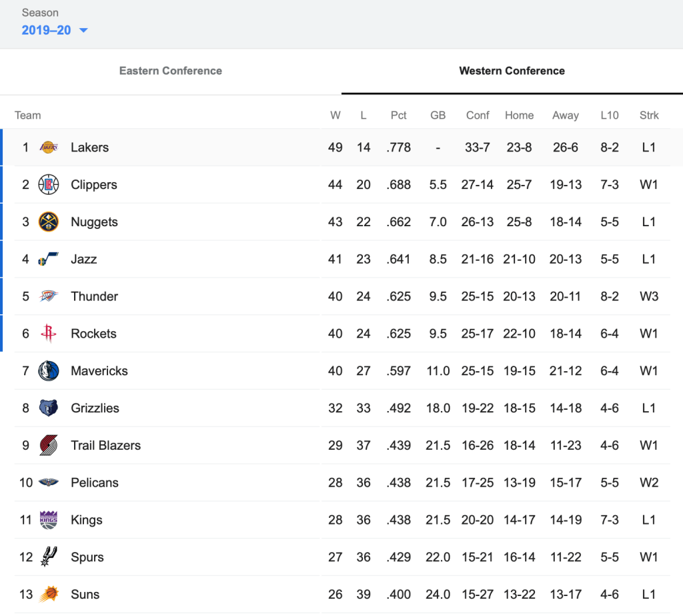The height and width of the screenshot is (616, 683).
Task: Select the Nuggets logo icon
Action: point(49,222)
